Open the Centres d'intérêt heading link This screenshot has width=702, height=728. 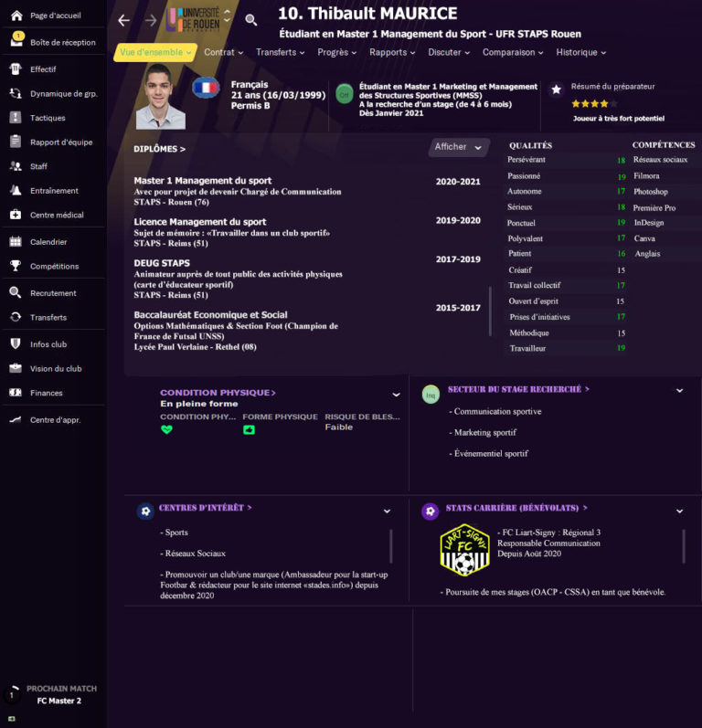tap(206, 508)
